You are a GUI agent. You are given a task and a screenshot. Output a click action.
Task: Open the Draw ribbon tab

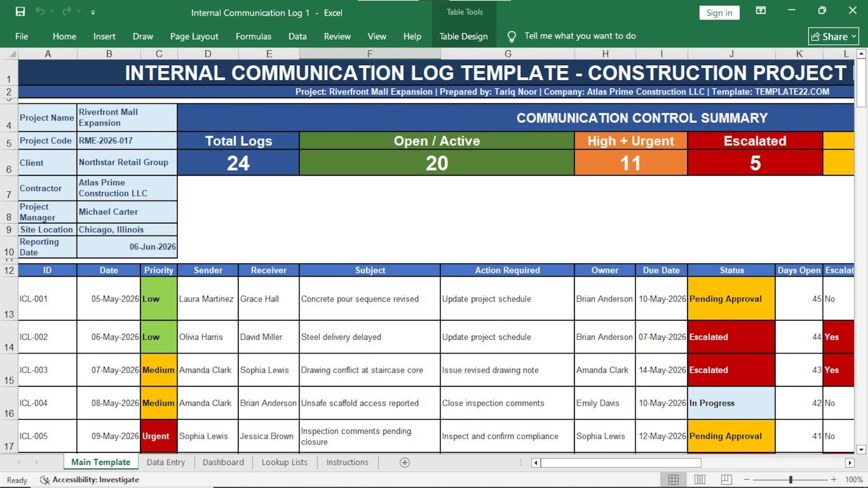pyautogui.click(x=143, y=36)
